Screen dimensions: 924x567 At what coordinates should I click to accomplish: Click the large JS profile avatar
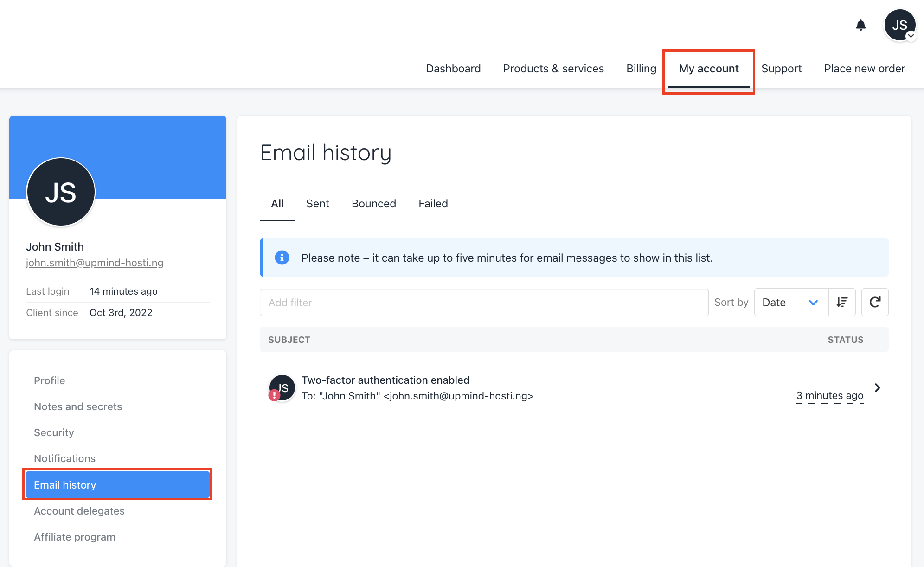pyautogui.click(x=61, y=192)
